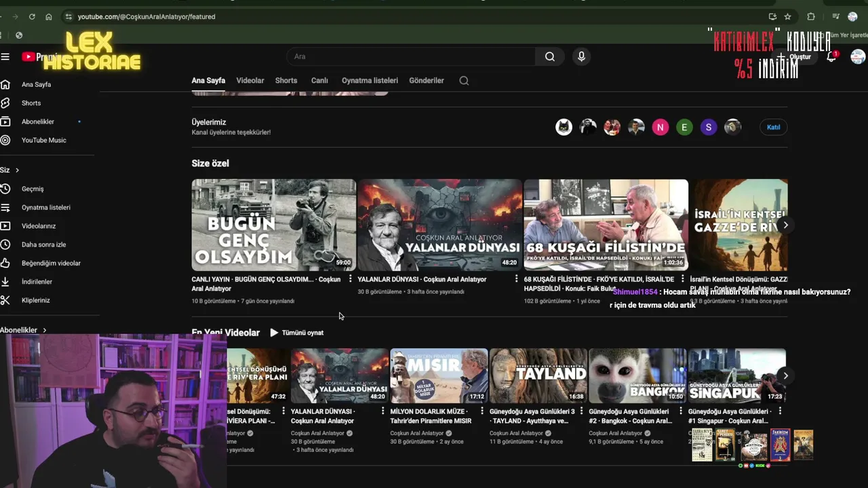Image resolution: width=868 pixels, height=488 pixels.
Task: Click the Üyelerimiz section heading
Action: pyautogui.click(x=209, y=123)
